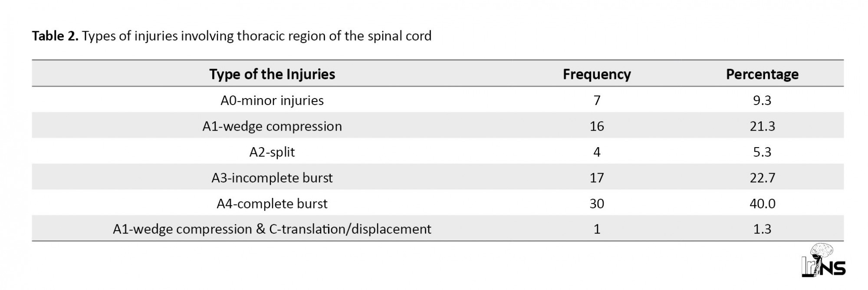Screen dimensions: 868x290
Task: Click the Percentage column header
Action: pos(762,74)
